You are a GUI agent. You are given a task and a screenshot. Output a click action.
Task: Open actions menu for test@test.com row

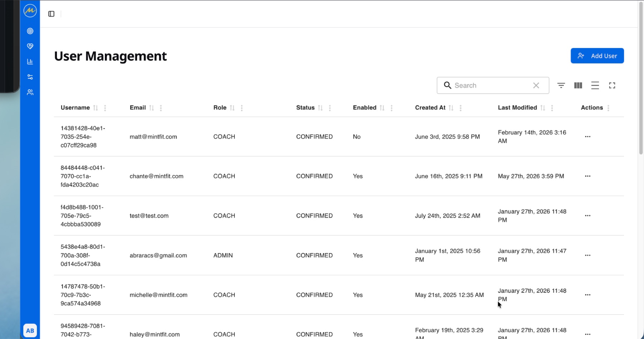click(x=587, y=216)
